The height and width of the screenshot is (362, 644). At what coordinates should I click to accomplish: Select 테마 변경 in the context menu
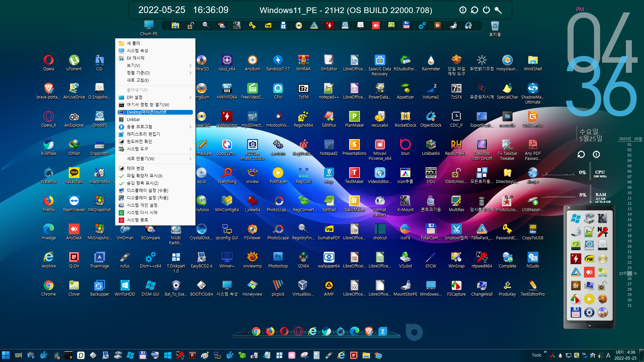tap(155, 168)
